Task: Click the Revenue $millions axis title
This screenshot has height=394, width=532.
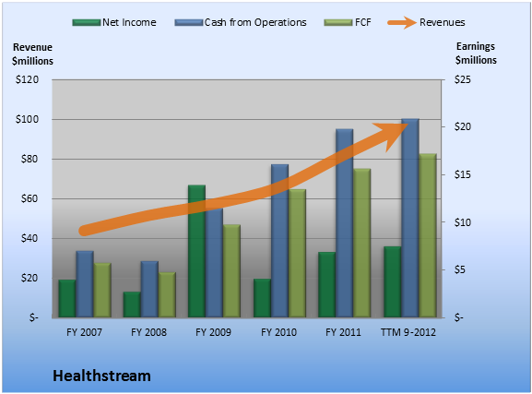Action: 32,54
